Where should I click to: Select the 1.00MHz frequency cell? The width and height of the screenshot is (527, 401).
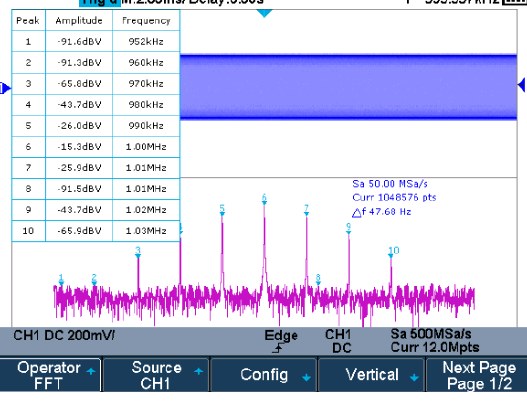point(146,147)
